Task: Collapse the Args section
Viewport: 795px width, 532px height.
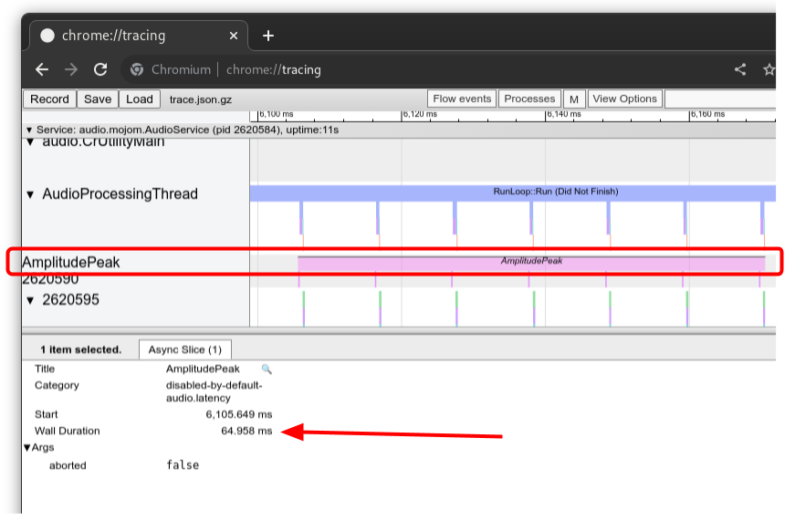Action: pyautogui.click(x=27, y=447)
